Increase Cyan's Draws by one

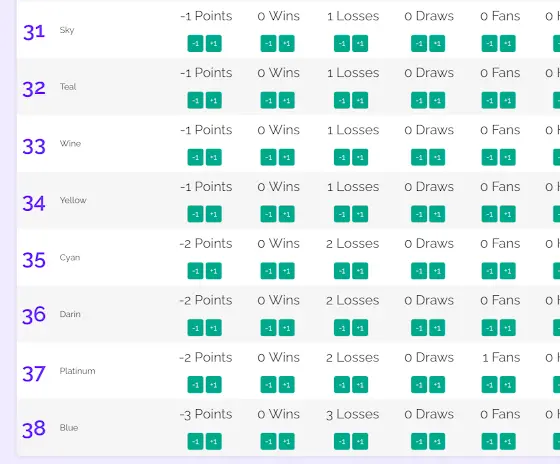(437, 271)
